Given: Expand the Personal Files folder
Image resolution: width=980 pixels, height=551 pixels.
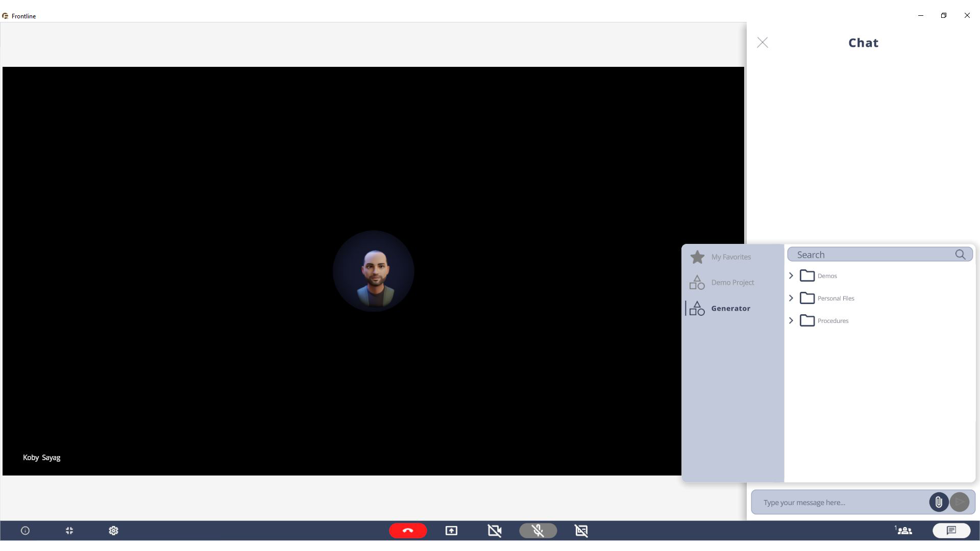Looking at the screenshot, I should tap(791, 298).
